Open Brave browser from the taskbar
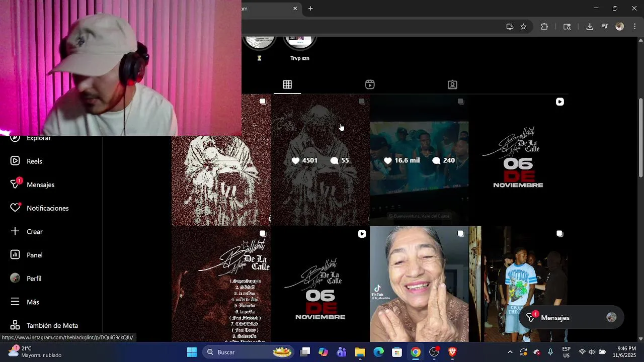The image size is (644, 362). click(452, 352)
